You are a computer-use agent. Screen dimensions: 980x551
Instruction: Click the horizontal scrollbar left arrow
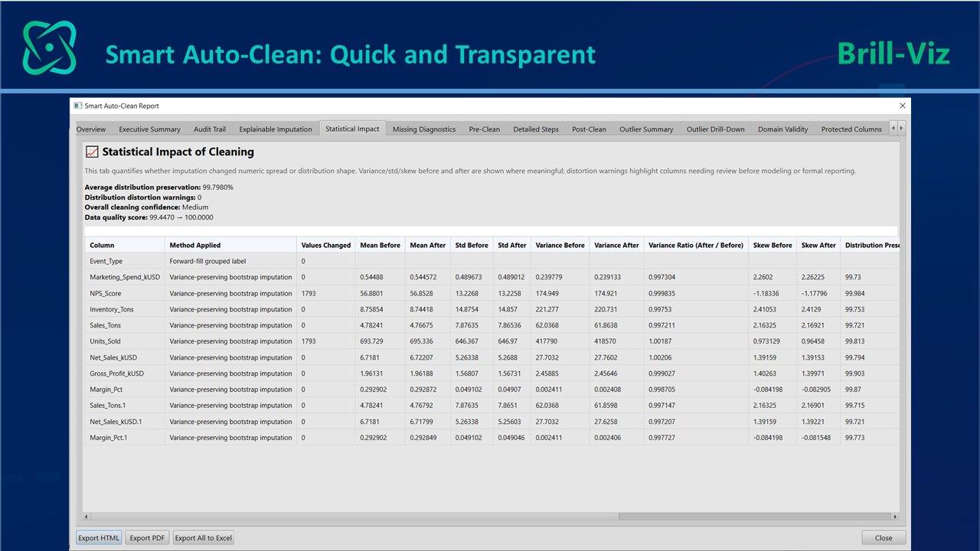click(x=87, y=517)
